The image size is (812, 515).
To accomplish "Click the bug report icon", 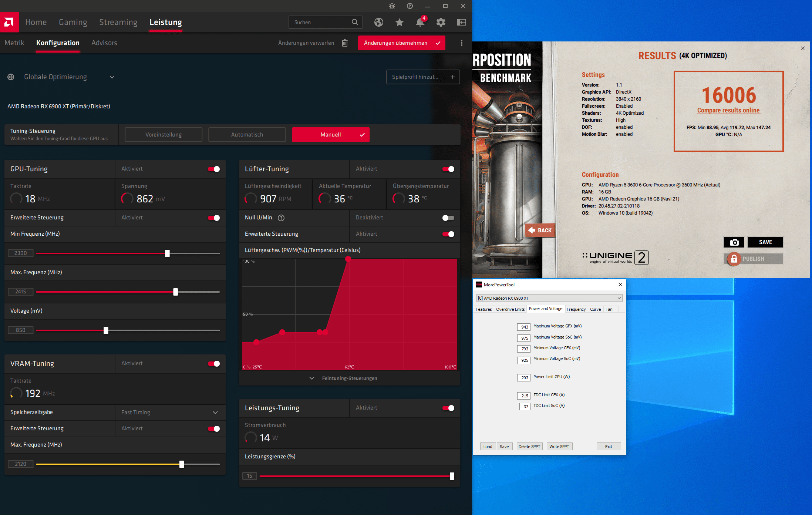I will pos(392,6).
